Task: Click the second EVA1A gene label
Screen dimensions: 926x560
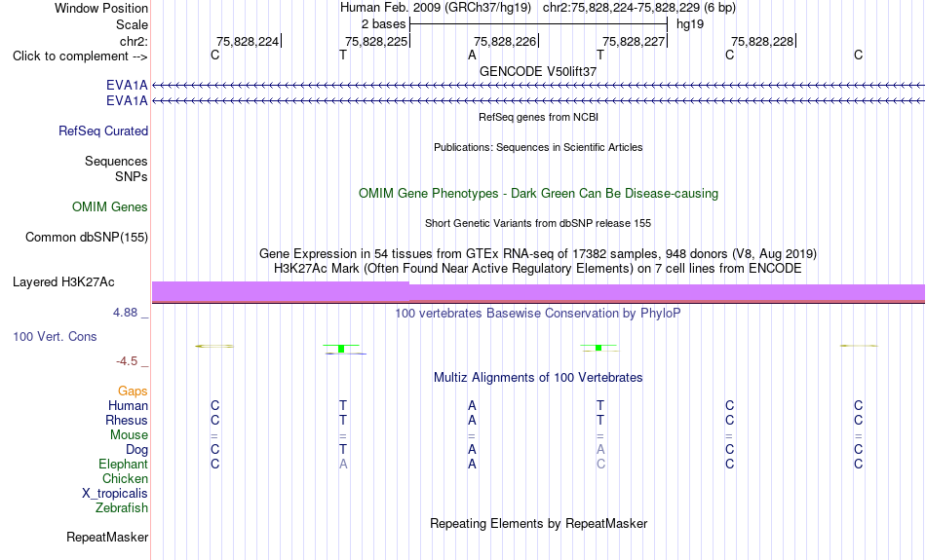Action: 127,101
